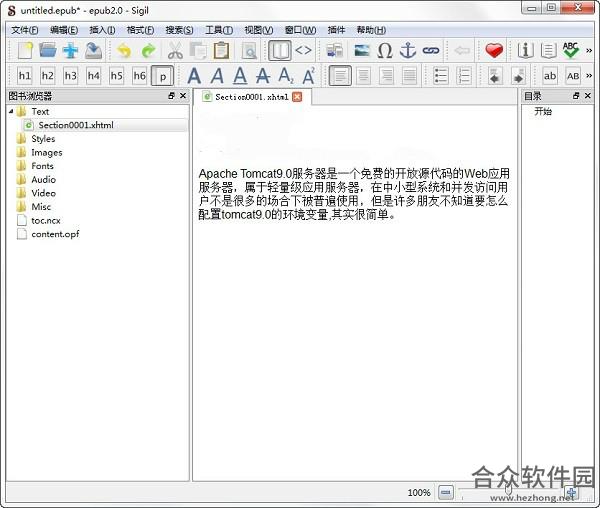Open a file with the folder icon
The image size is (600, 508).
[x=47, y=50]
